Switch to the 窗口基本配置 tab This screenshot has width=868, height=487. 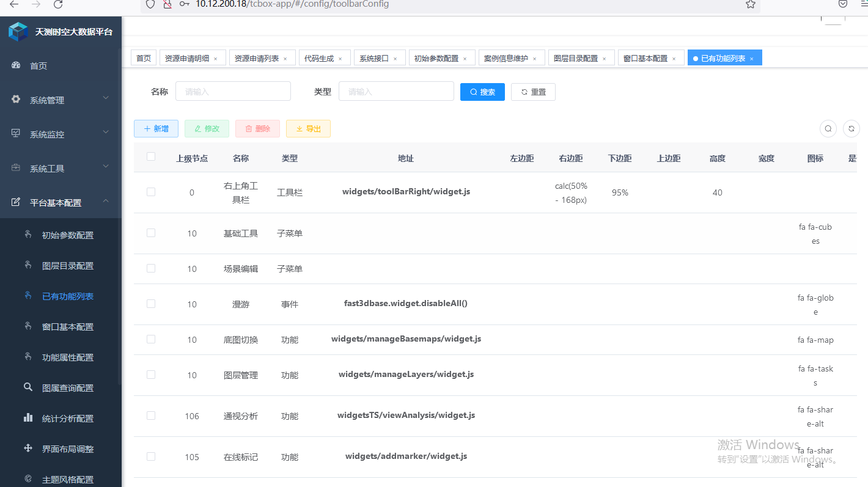coord(647,57)
